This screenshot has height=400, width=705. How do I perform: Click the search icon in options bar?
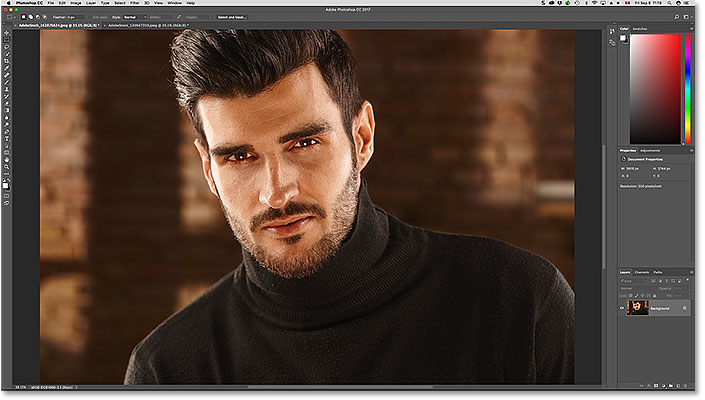pyautogui.click(x=677, y=17)
